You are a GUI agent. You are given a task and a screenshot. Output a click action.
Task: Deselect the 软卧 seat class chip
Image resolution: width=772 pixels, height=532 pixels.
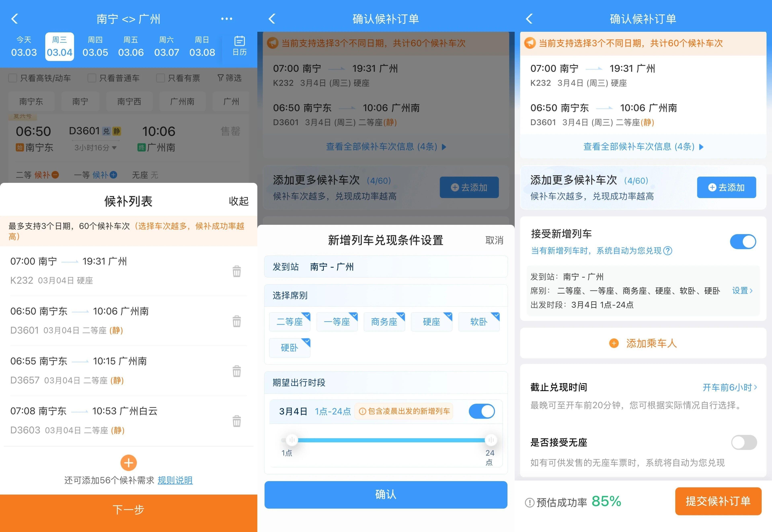(479, 322)
